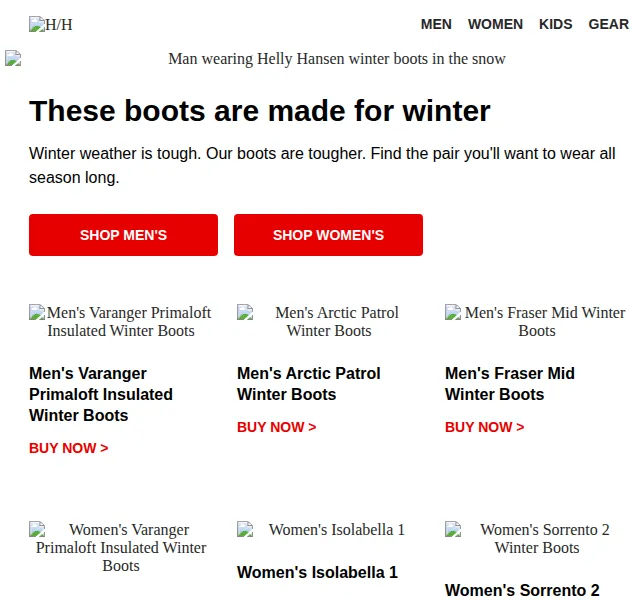Click the 'Winter weather is tough' paragraph
This screenshot has width=640, height=600.
pos(322,165)
